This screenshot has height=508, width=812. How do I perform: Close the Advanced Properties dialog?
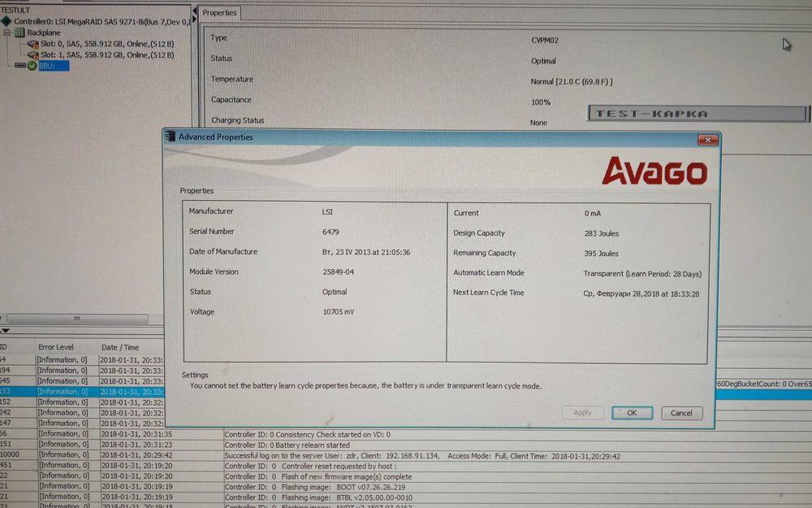tap(707, 140)
